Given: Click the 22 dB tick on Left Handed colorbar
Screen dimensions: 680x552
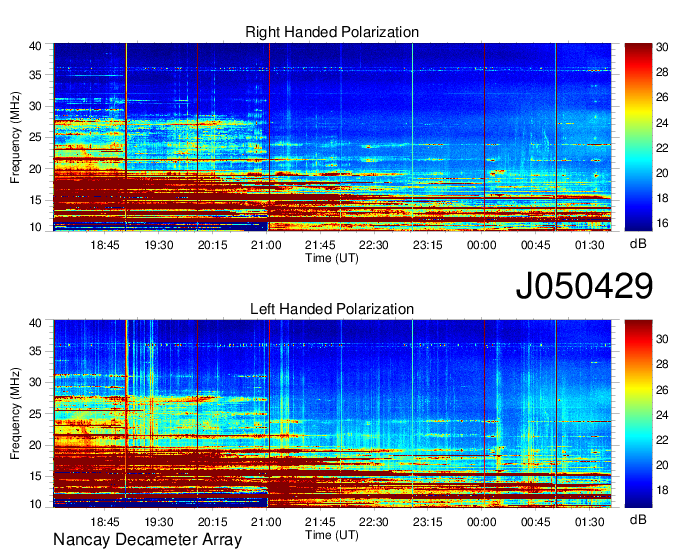Looking at the screenshot, I should click(x=662, y=440).
